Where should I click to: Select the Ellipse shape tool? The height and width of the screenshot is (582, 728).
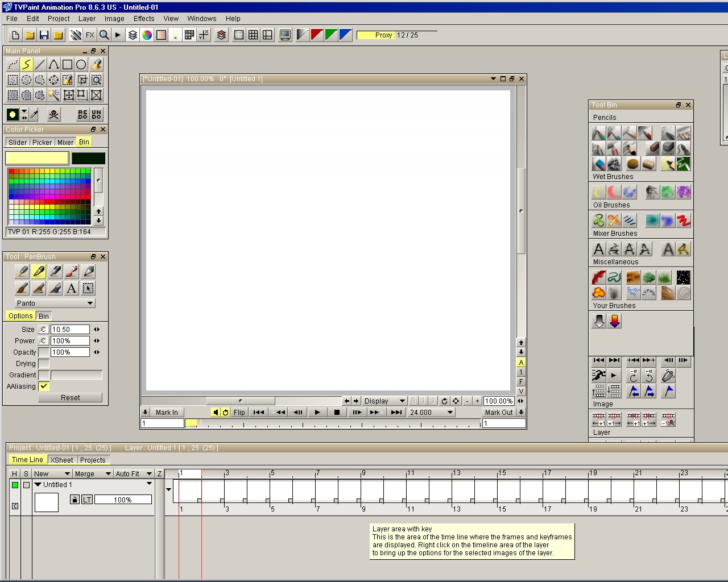tap(81, 65)
